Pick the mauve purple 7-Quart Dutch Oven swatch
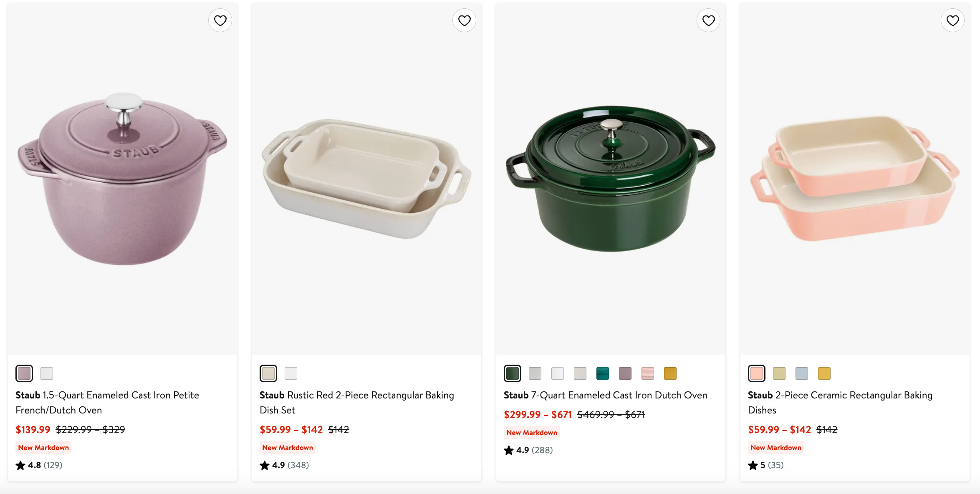980x494 pixels. pos(625,373)
